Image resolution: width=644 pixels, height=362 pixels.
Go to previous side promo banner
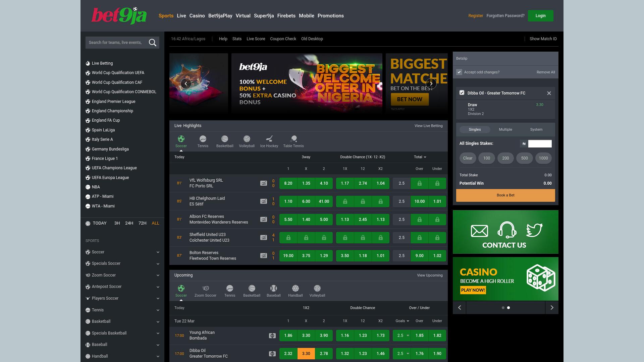(x=460, y=307)
